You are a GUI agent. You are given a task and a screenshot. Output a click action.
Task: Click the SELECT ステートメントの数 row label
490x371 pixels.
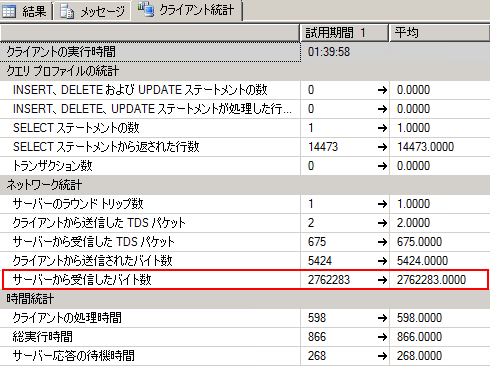point(76,128)
